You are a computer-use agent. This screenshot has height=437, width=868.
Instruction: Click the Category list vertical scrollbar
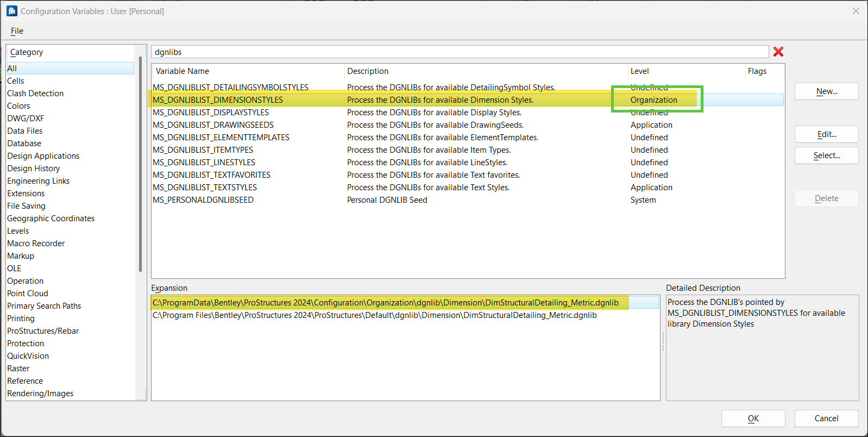(141, 163)
